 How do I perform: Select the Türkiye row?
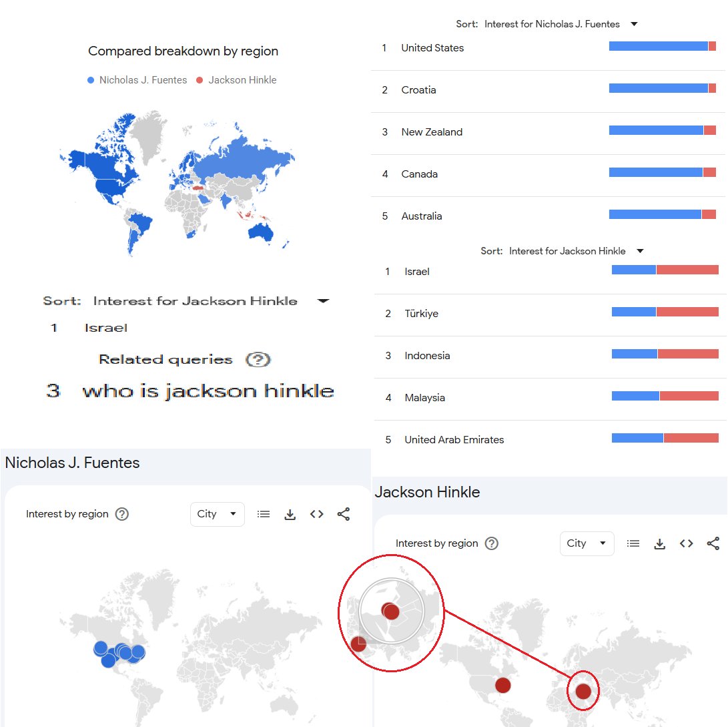click(x=551, y=314)
